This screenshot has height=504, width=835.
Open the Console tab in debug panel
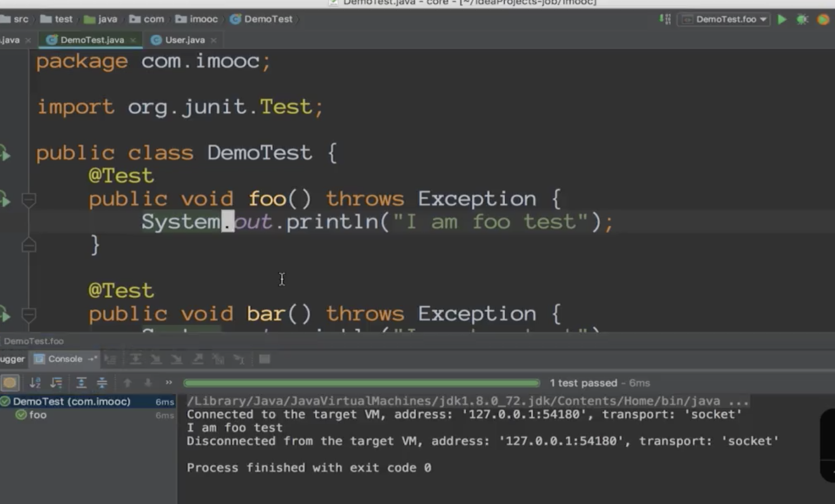point(65,359)
